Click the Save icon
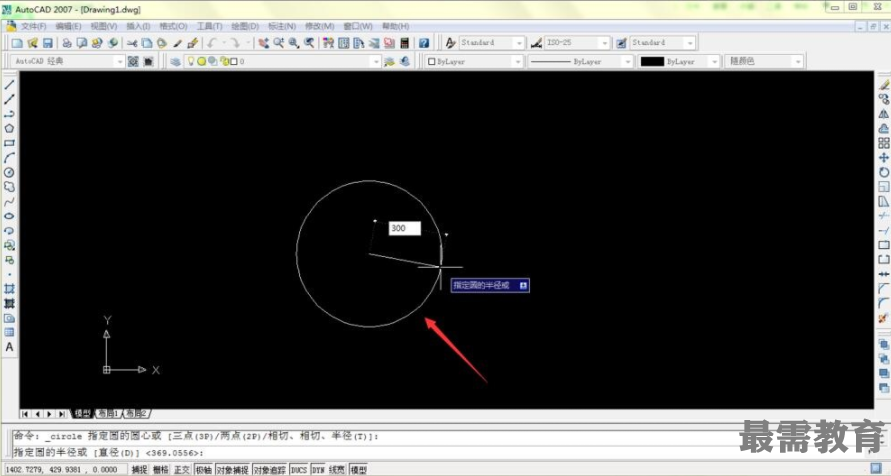 point(48,43)
